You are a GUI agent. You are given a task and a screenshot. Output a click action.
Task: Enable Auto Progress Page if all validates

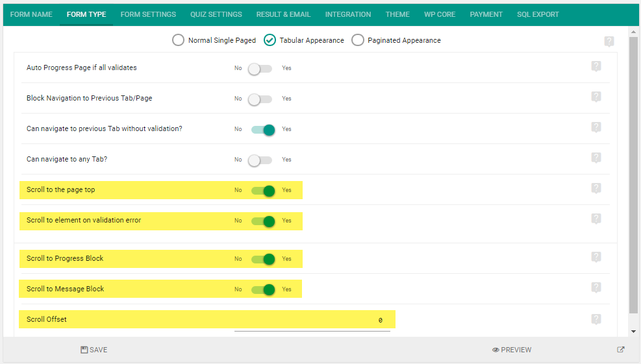pos(260,68)
